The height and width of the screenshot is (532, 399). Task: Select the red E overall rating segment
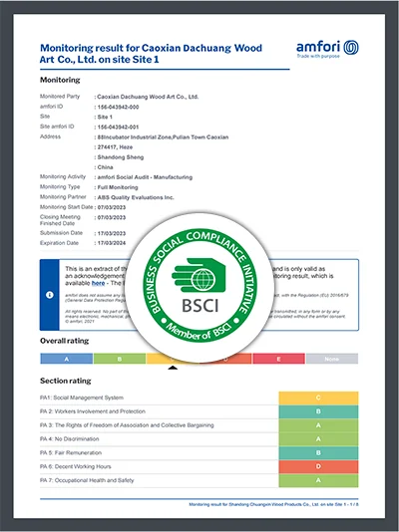278,359
